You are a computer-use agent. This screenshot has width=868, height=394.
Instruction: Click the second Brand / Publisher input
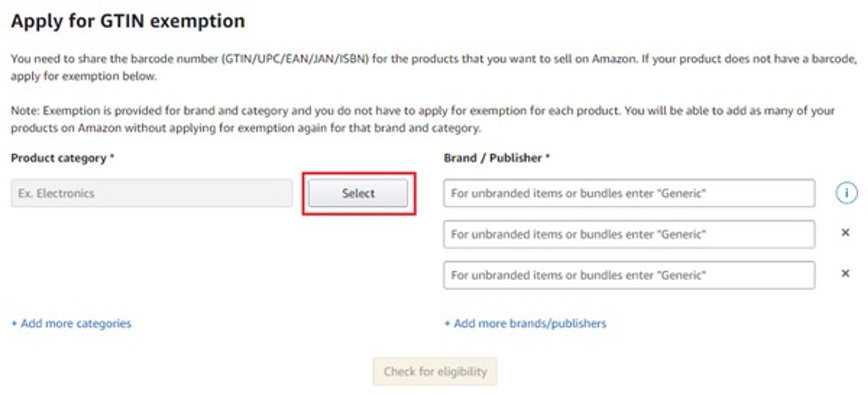click(629, 234)
